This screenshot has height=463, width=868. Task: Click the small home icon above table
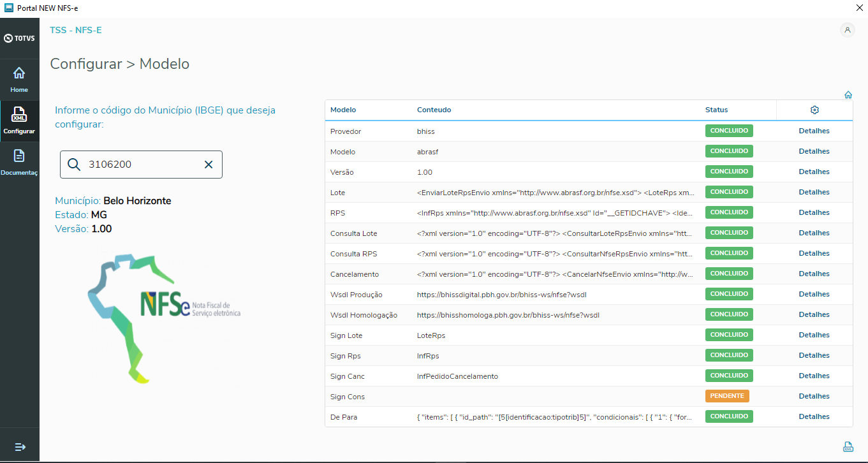(848, 95)
